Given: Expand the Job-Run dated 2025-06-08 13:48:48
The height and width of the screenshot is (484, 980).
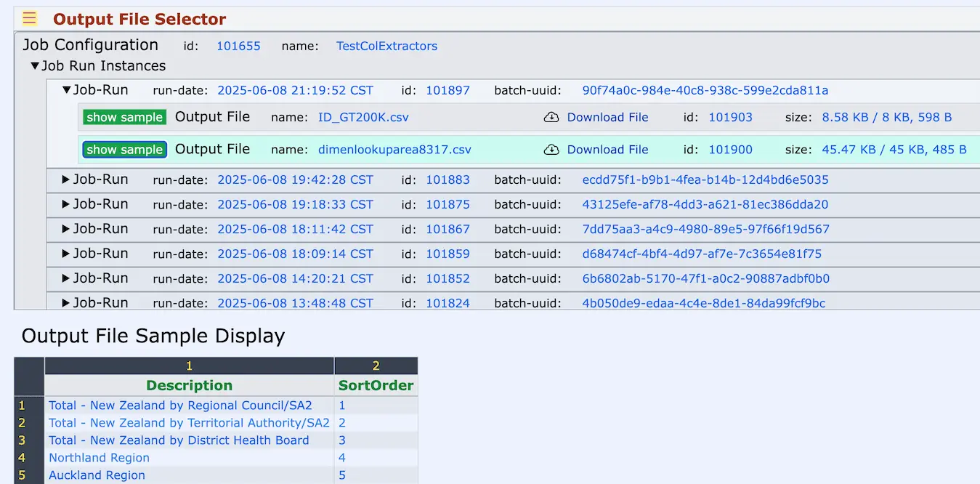Looking at the screenshot, I should pyautogui.click(x=67, y=303).
